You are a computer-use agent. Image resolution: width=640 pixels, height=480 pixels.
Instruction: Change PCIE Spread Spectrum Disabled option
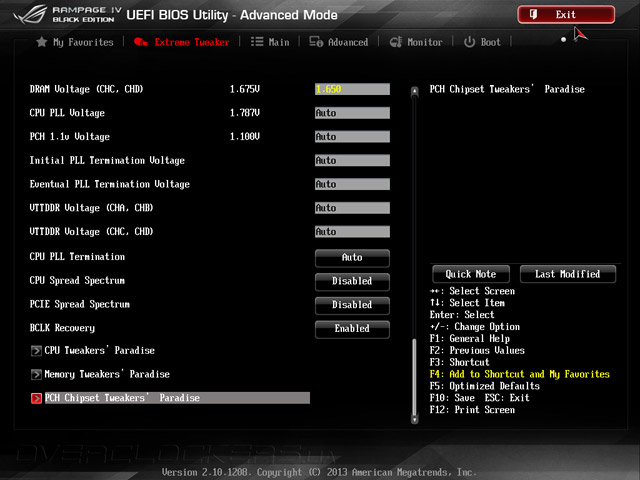352,305
